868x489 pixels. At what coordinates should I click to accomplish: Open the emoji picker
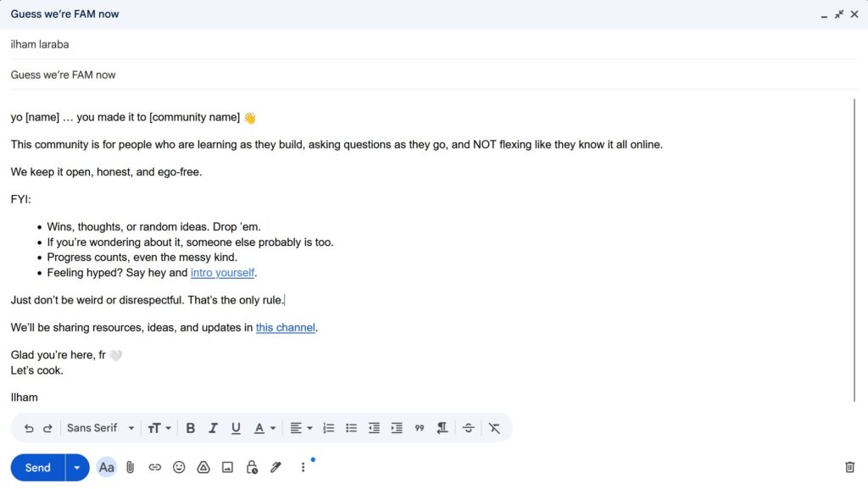click(179, 467)
